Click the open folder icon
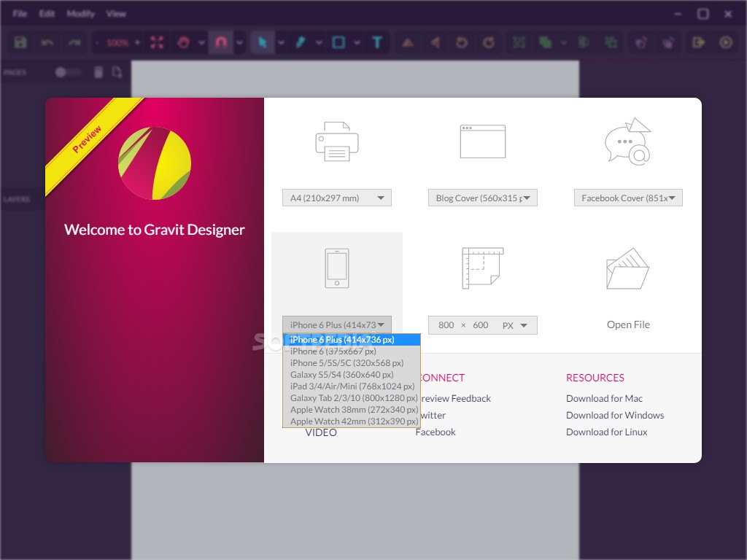Image resolution: width=747 pixels, height=560 pixels. (x=628, y=268)
